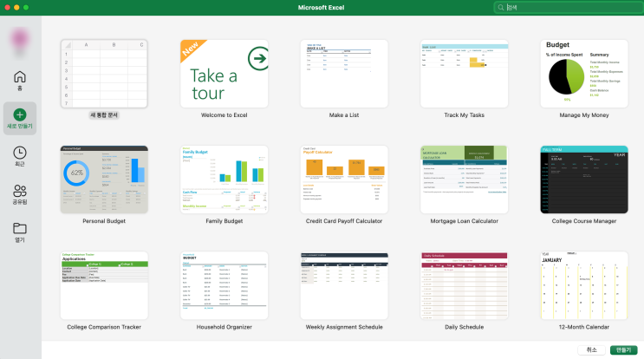The width and height of the screenshot is (644, 359).
Task: Click the 'Daily Schedule' label
Action: pos(464,327)
